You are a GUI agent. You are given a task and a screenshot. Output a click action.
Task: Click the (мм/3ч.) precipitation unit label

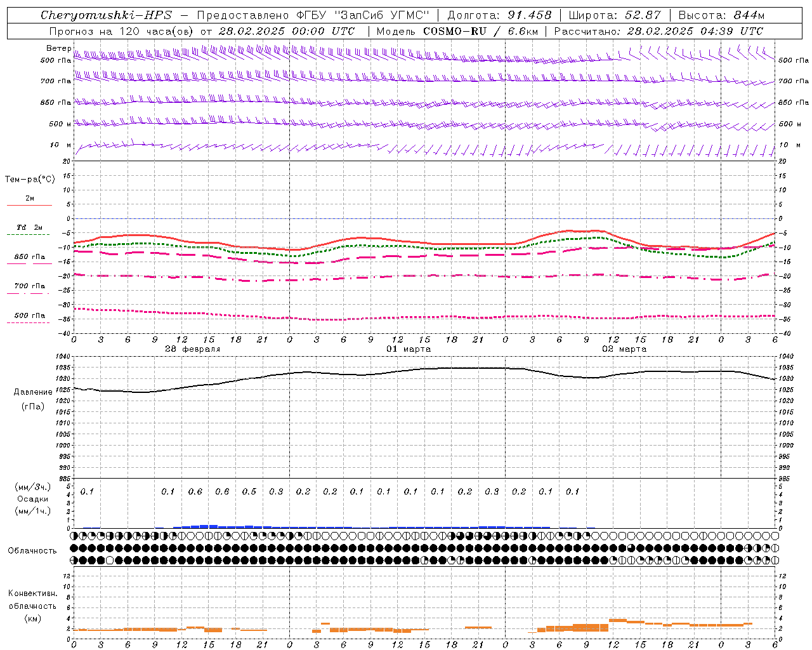[33, 487]
